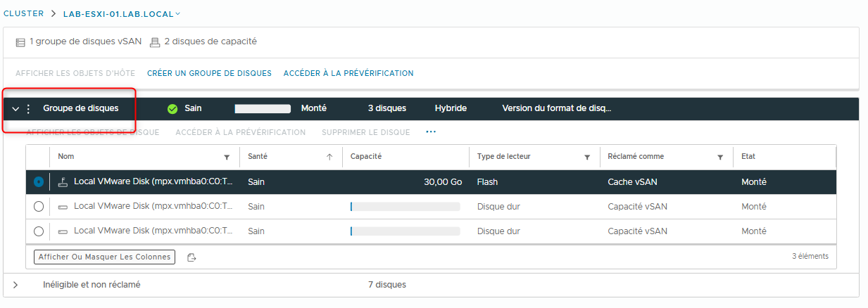Expand the Inéligible et non réclamé section
868x308 pixels.
[x=15, y=285]
